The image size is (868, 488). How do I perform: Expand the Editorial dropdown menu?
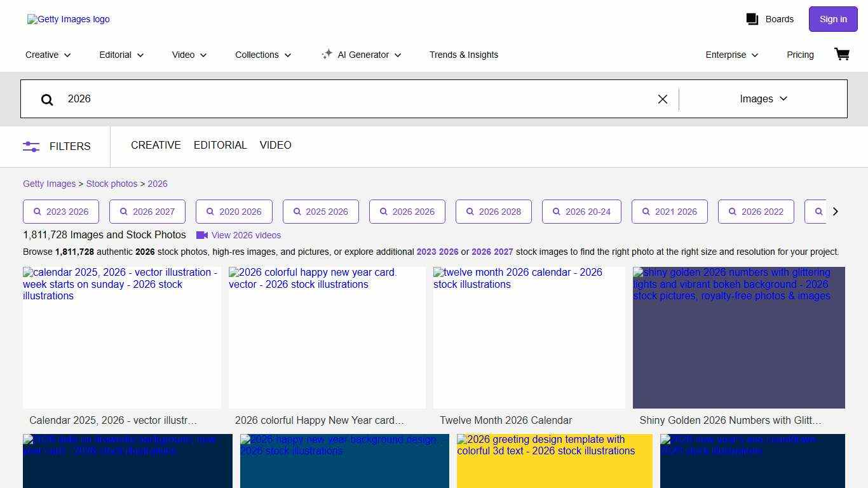click(121, 55)
